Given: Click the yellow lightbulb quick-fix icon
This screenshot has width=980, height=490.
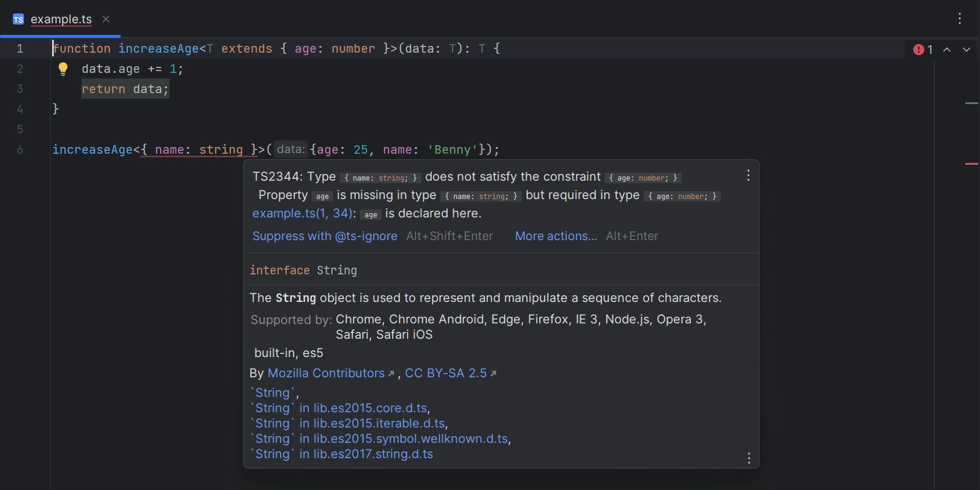Looking at the screenshot, I should point(63,69).
